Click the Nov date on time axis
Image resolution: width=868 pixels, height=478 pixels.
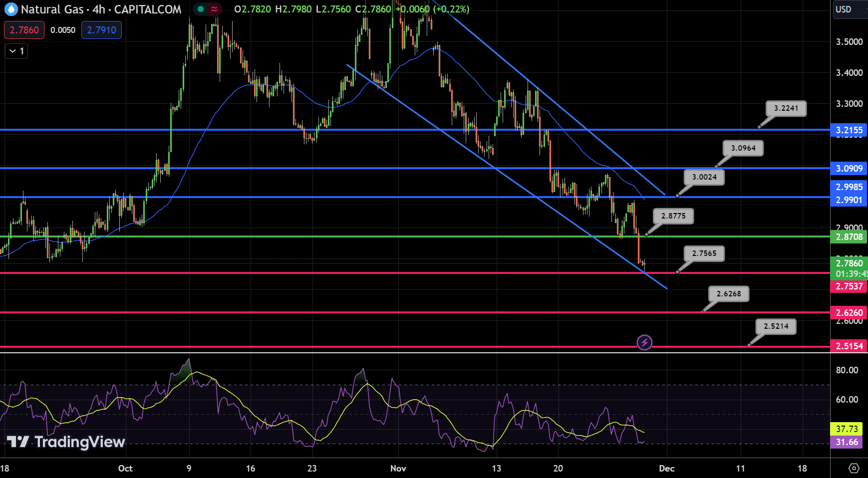398,469
